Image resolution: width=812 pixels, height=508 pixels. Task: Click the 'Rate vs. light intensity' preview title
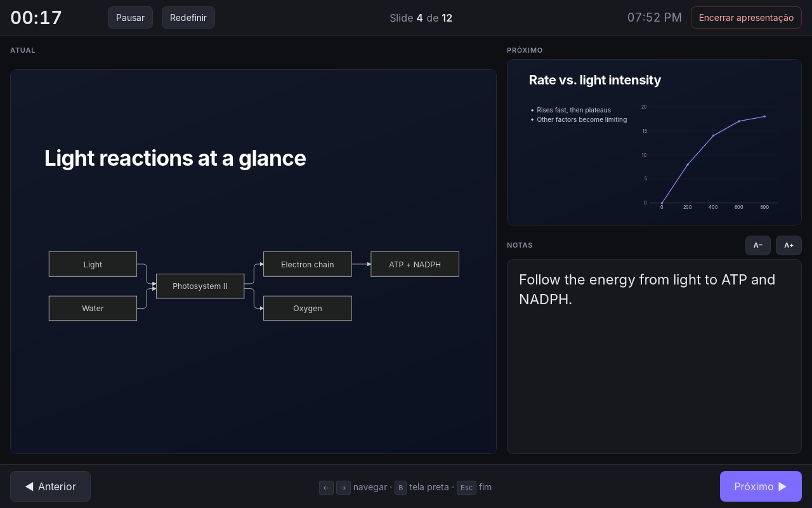click(x=595, y=80)
